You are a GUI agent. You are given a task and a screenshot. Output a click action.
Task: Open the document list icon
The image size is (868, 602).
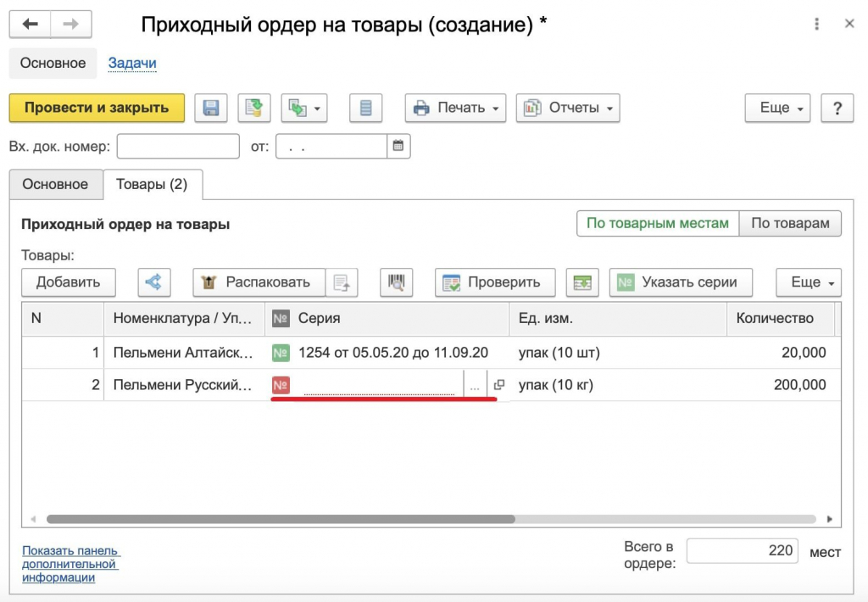coord(365,108)
